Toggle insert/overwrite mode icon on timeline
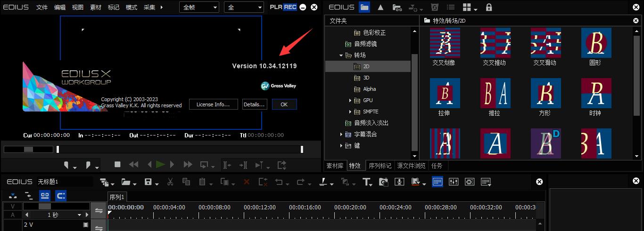This screenshot has height=231, width=644. coord(13,196)
